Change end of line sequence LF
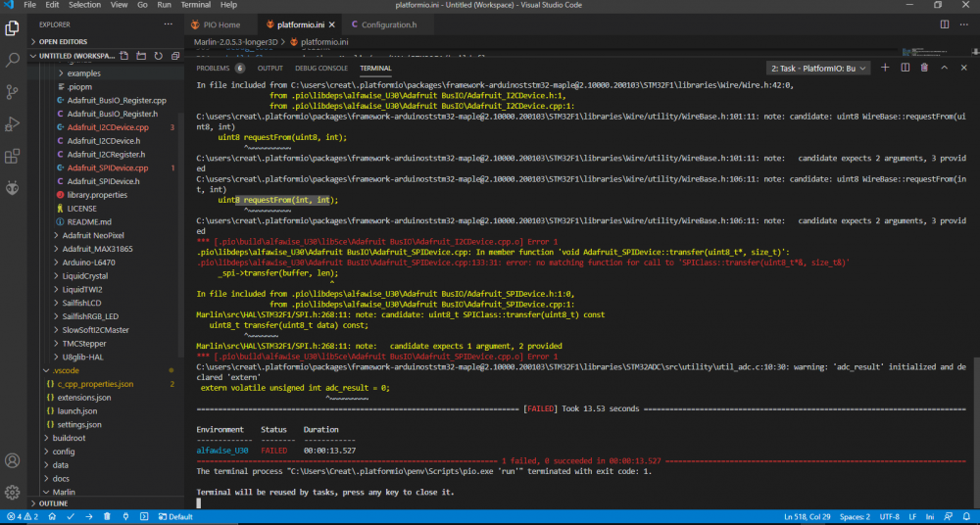 (x=912, y=517)
